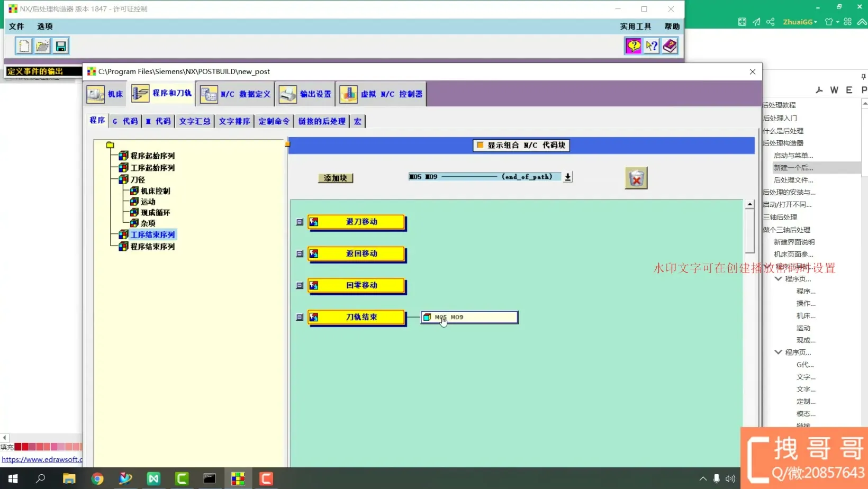The width and height of the screenshot is (868, 489).
Task: Switch to the 机床 tab
Action: click(x=105, y=94)
